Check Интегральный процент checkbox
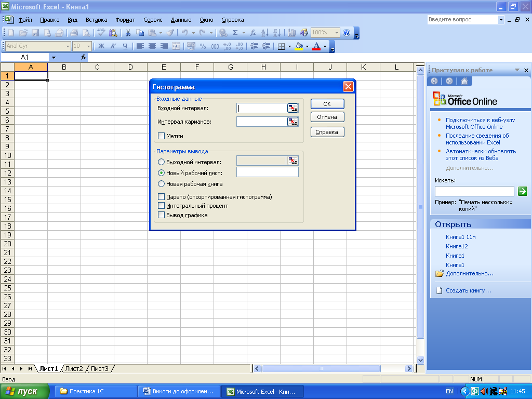Screen dimensions: 532x399 161,206
